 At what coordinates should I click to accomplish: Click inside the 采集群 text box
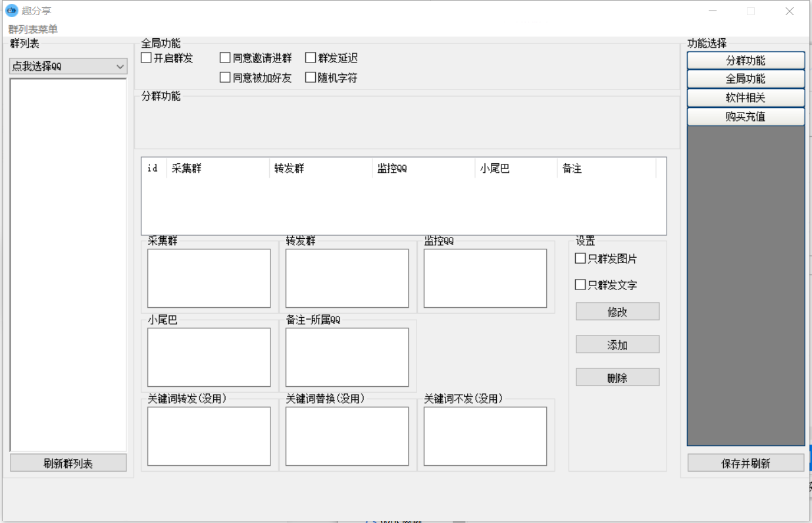(209, 278)
